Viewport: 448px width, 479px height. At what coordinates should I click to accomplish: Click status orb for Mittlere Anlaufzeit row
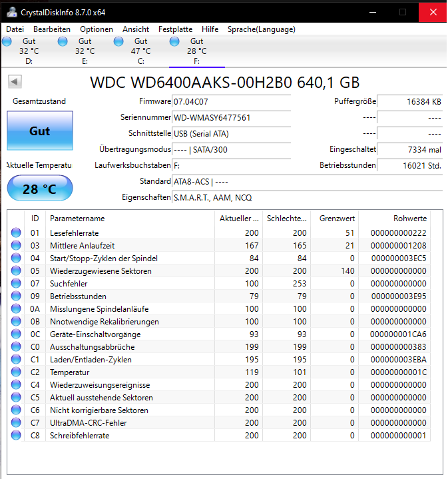pos(16,245)
